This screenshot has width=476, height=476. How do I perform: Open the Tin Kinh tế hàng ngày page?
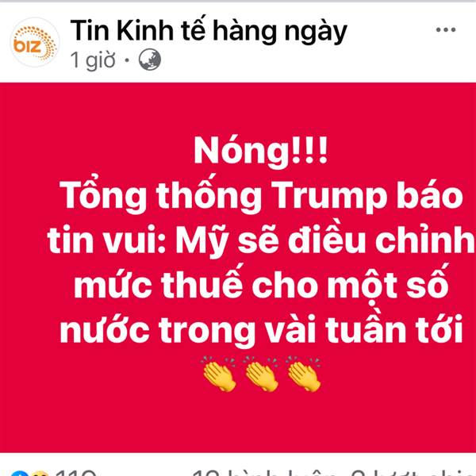[209, 31]
